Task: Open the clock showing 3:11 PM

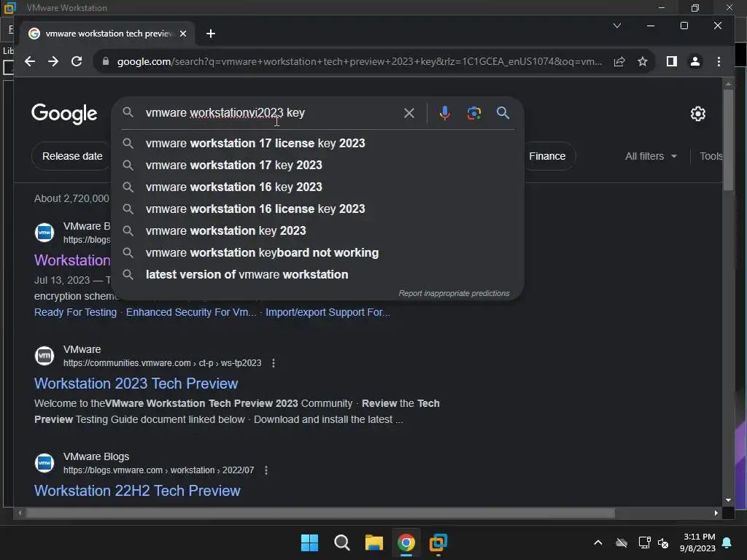Action: (698, 542)
